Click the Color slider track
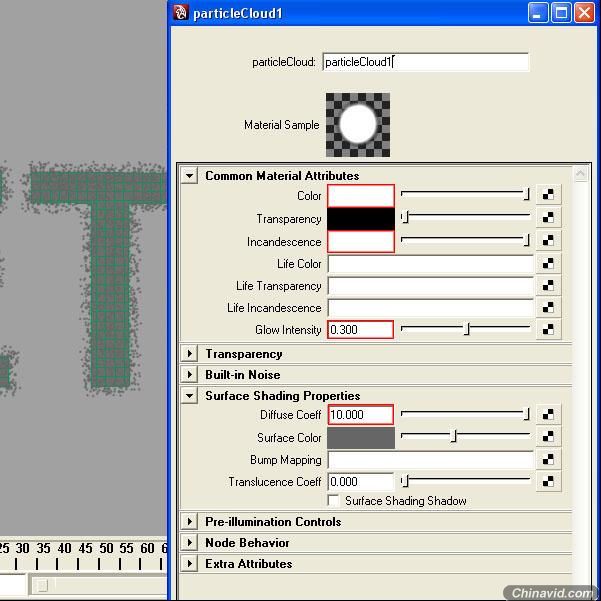This screenshot has height=601, width=601. 465,193
